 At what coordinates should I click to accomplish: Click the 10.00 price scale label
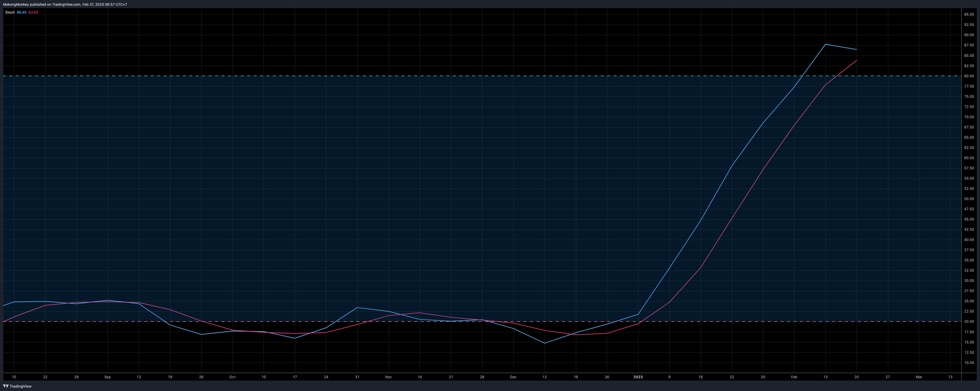(969, 363)
